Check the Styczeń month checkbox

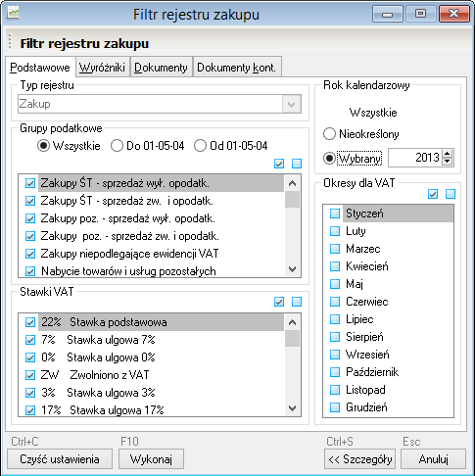[335, 214]
